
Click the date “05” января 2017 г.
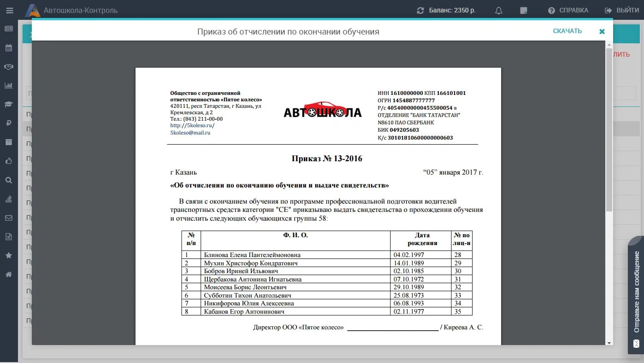coord(453,172)
